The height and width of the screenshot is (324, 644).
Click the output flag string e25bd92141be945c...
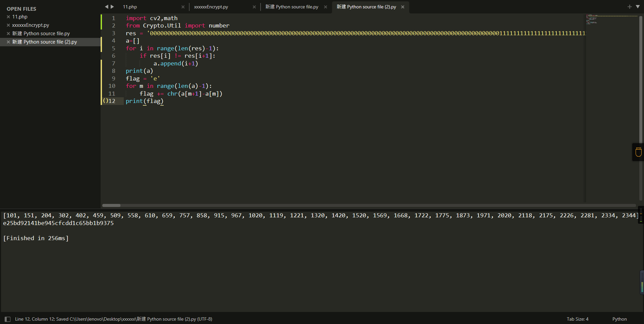(58, 223)
